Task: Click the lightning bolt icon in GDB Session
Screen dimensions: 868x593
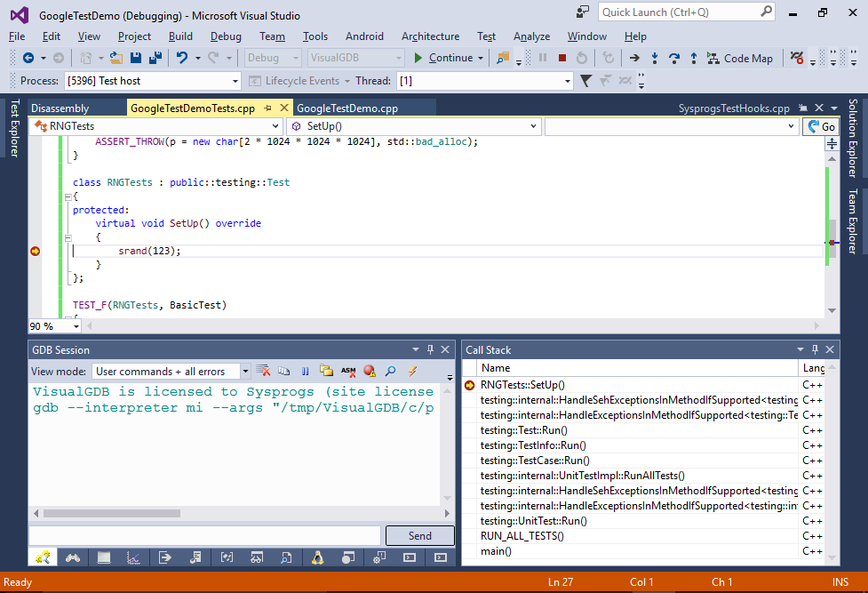Action: [x=412, y=371]
